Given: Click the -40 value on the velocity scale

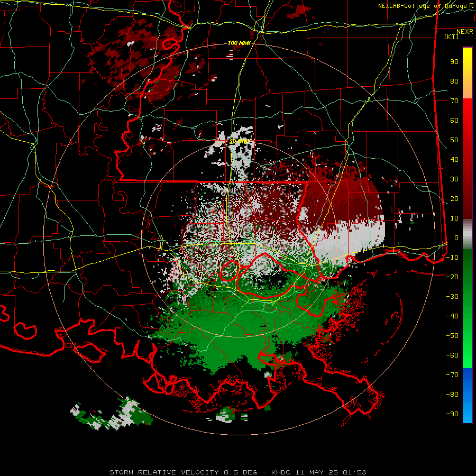Looking at the screenshot, I should [452, 316].
